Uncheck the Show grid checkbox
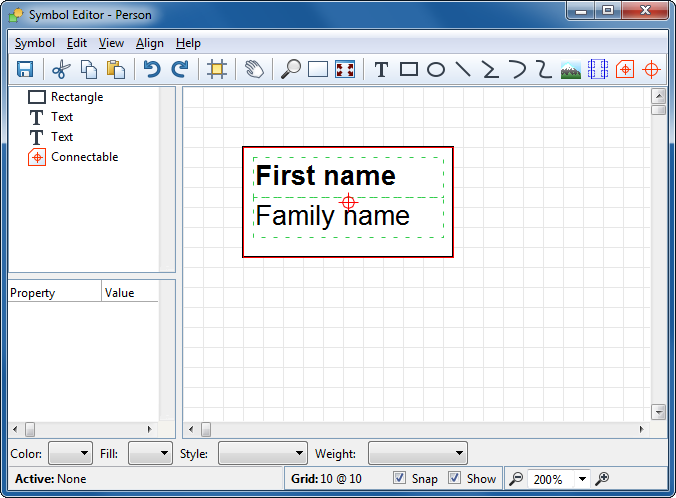Screen dimensions: 676x498 point(455,479)
